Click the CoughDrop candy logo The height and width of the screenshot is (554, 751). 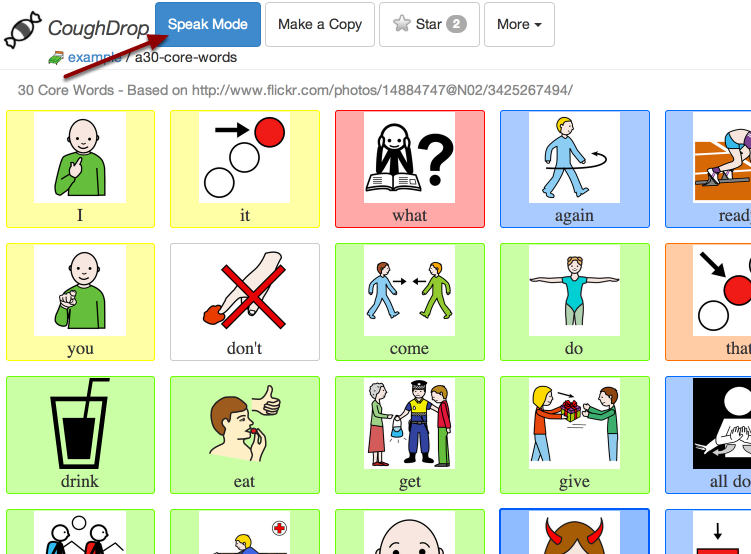click(x=22, y=30)
